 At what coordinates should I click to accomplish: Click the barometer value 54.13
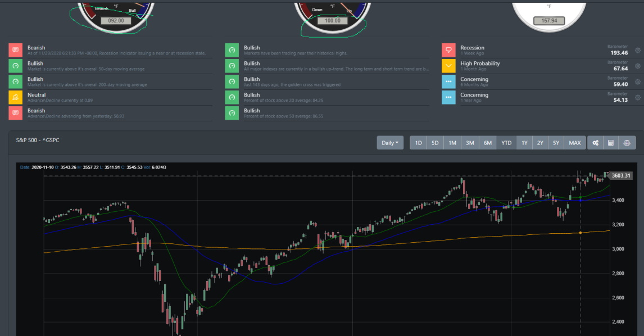pyautogui.click(x=620, y=100)
